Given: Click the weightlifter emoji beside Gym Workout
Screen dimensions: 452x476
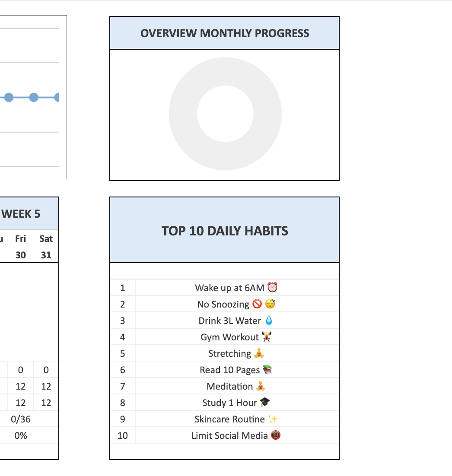Looking at the screenshot, I should [266, 337].
